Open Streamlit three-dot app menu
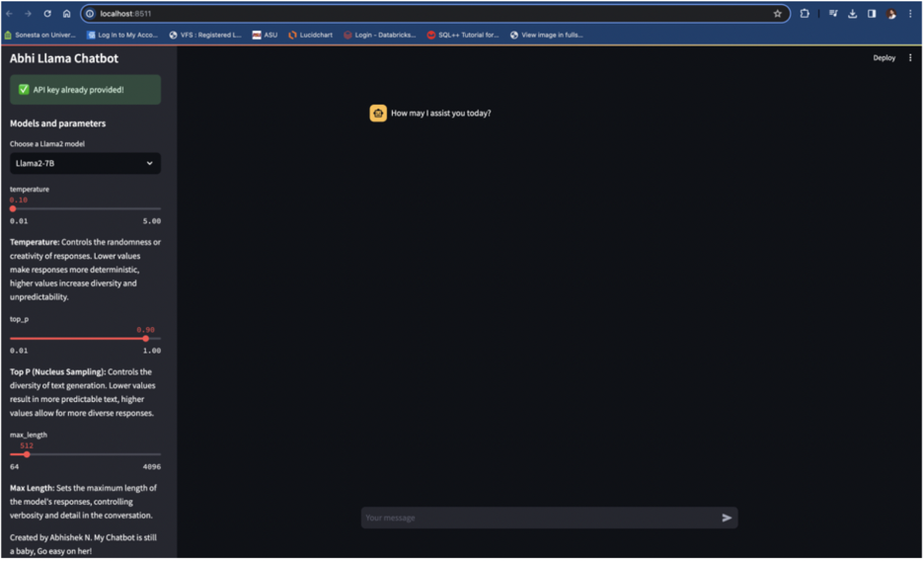 click(x=910, y=57)
